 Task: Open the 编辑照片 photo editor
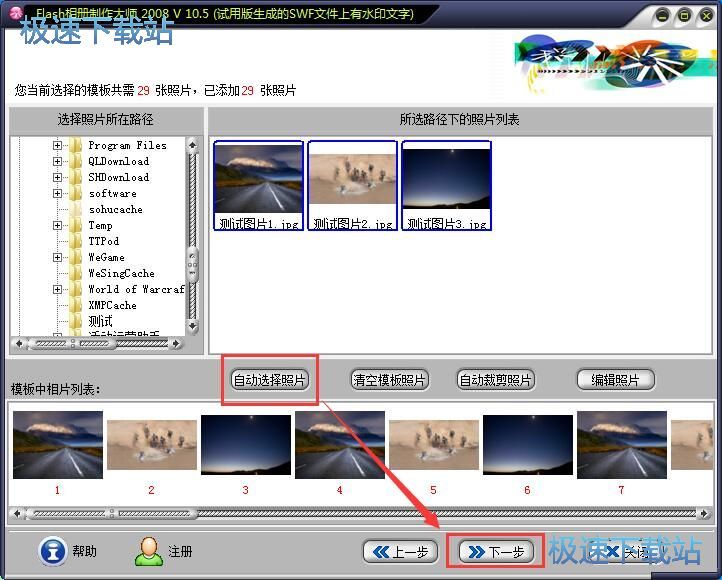click(615, 380)
